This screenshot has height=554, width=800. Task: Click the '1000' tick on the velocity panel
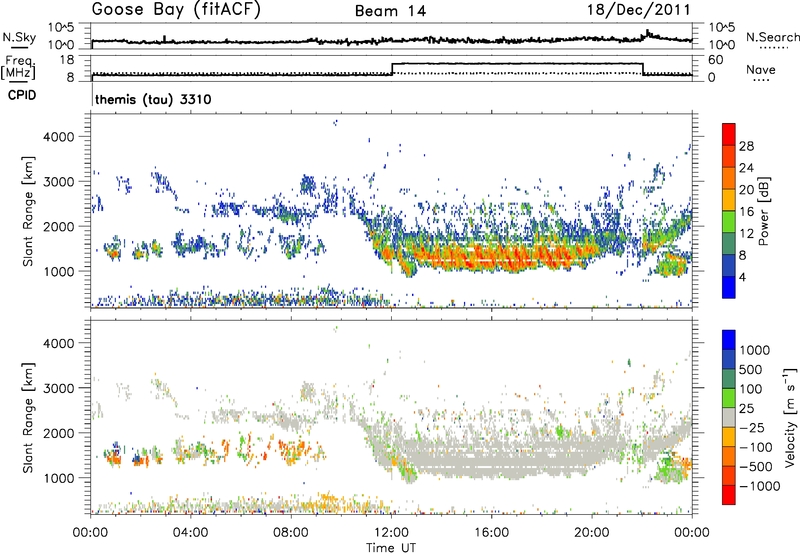click(58, 478)
